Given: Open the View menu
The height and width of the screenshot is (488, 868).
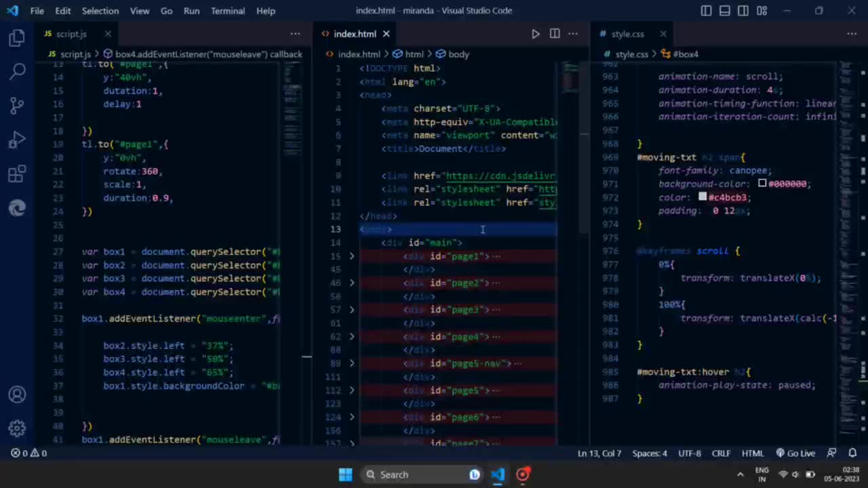Looking at the screenshot, I should 140,11.
